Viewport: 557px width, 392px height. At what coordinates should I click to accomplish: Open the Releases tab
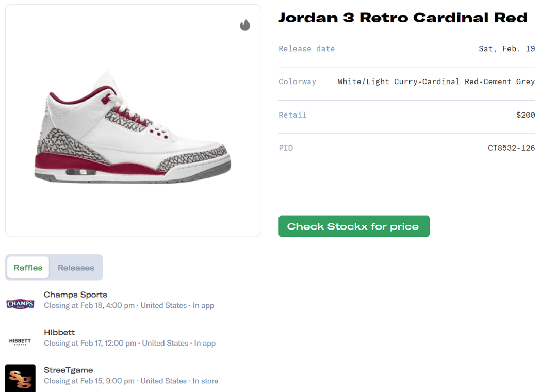click(76, 268)
